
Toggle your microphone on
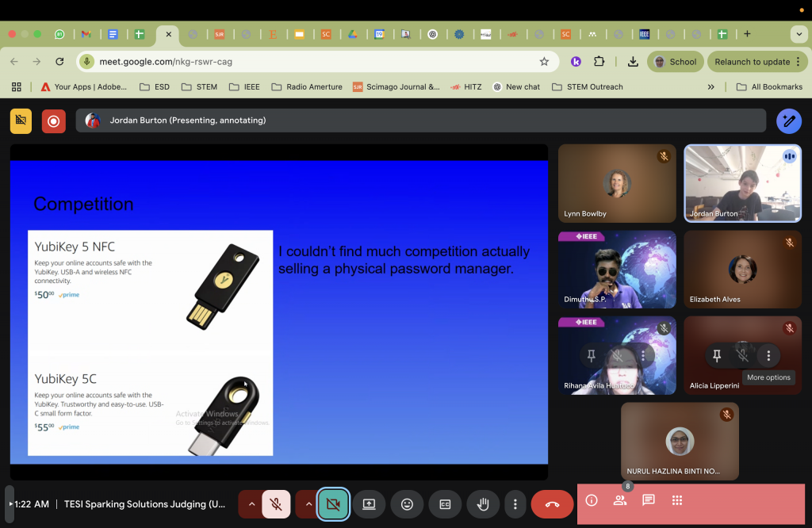276,504
